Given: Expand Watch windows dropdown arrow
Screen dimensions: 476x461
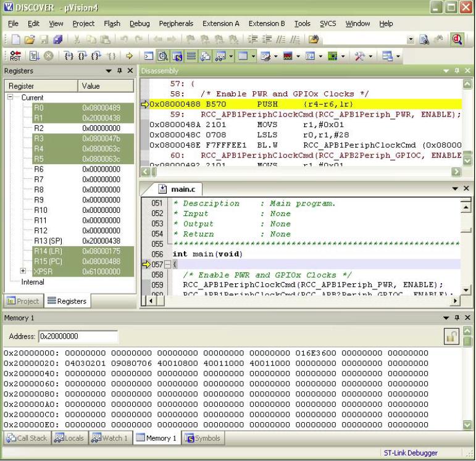Looking at the screenshot, I should 231,56.
